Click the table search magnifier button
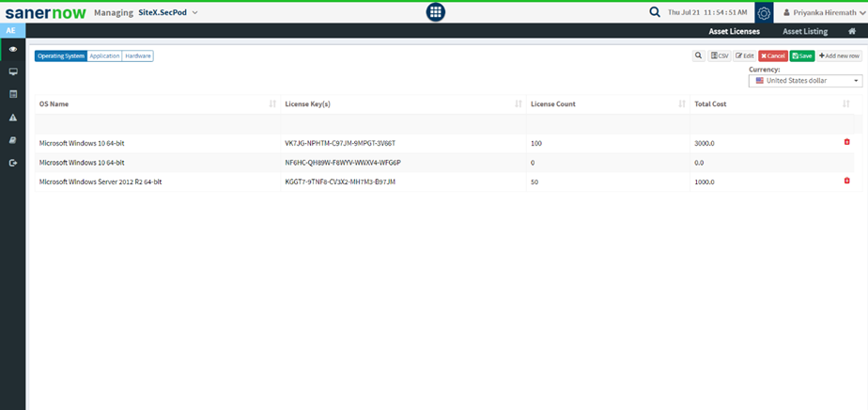Screen dimensions: 868x410 (699, 56)
